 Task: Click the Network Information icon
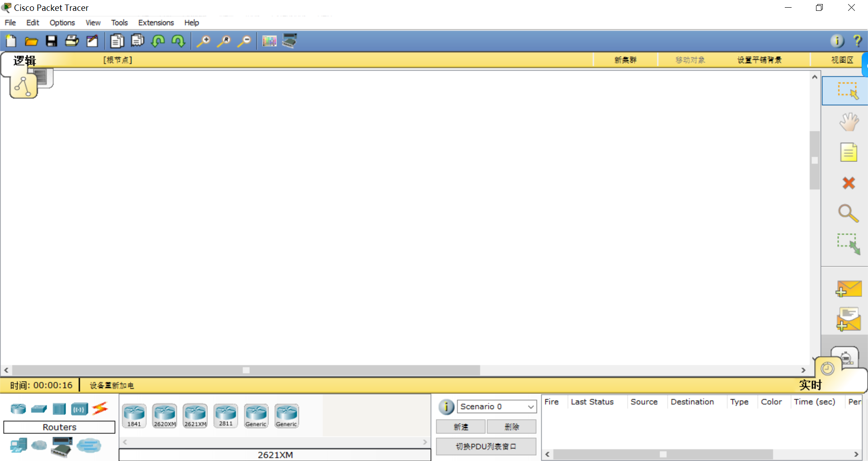[x=837, y=41]
